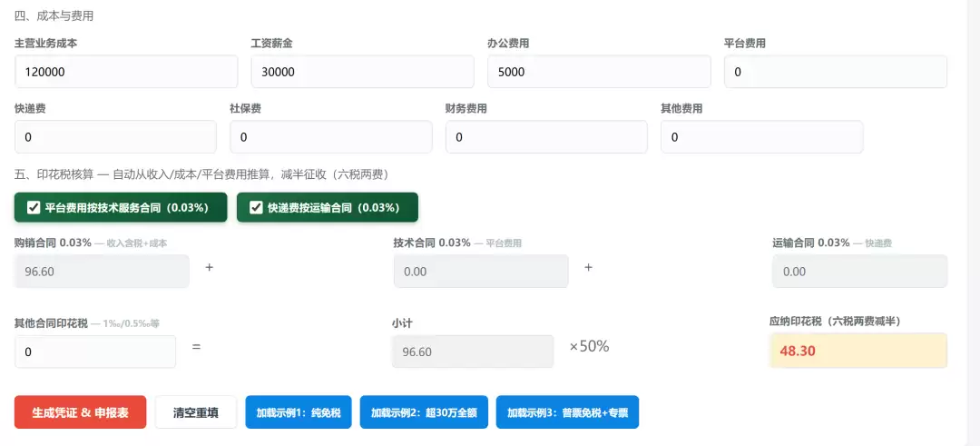Focus the 平台费用 input field
This screenshot has height=446, width=980.
tap(836, 72)
